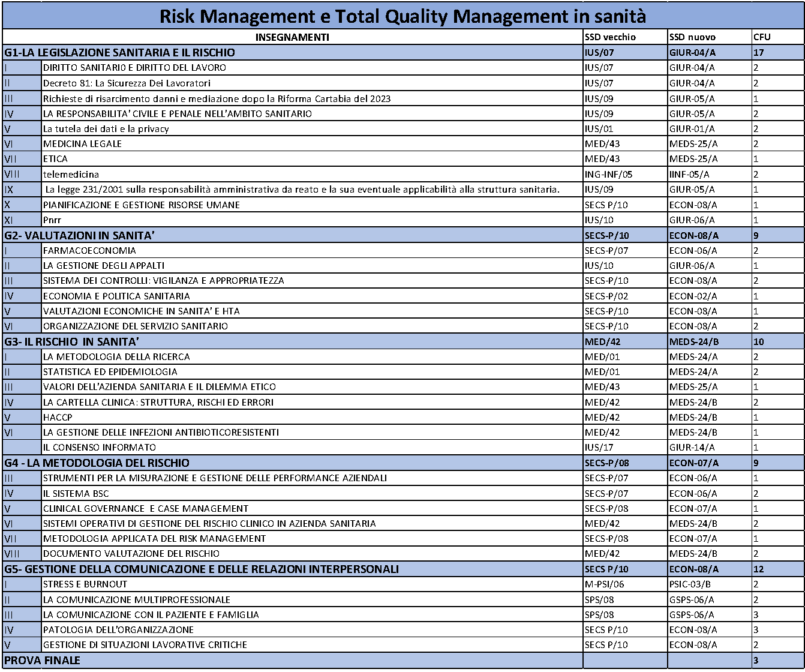The height and width of the screenshot is (672, 805).
Task: Select the 'M-PSI/06' cell
Action: pyautogui.click(x=625, y=584)
